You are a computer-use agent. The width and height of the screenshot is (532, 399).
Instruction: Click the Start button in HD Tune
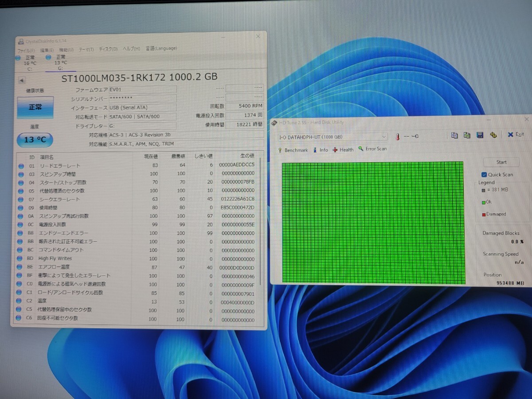tap(501, 162)
